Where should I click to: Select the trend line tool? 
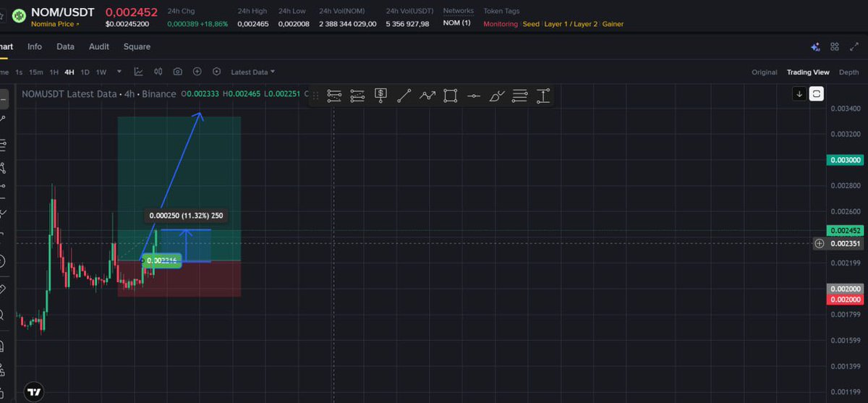tap(404, 95)
